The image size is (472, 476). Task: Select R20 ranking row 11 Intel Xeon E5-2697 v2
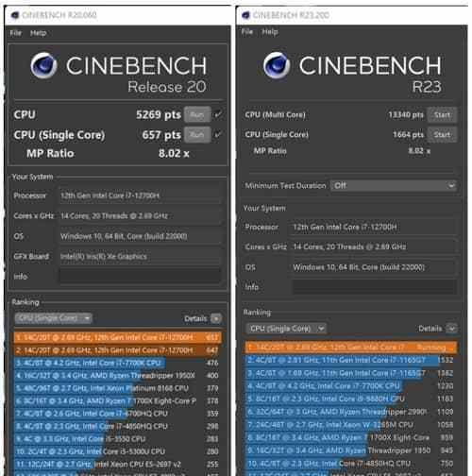point(118,464)
